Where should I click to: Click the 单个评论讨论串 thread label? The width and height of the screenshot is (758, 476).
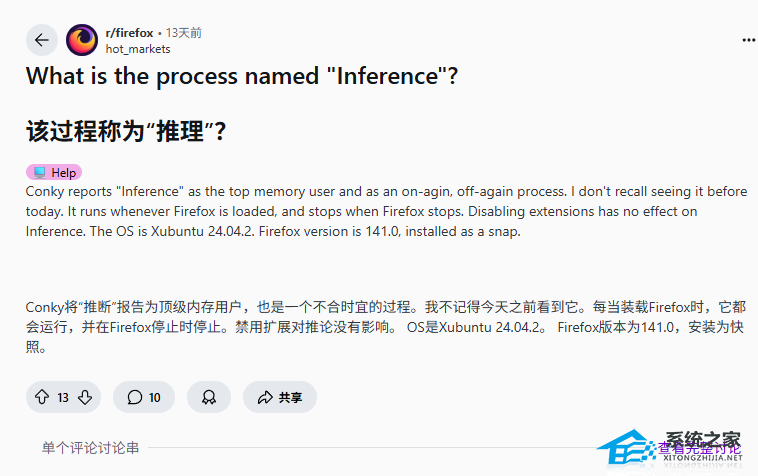coord(90,447)
